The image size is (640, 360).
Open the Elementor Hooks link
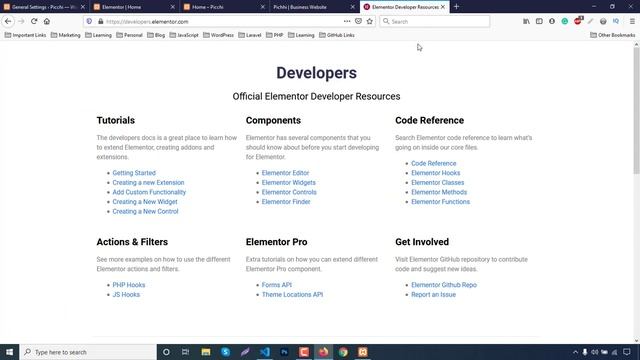tap(436, 173)
